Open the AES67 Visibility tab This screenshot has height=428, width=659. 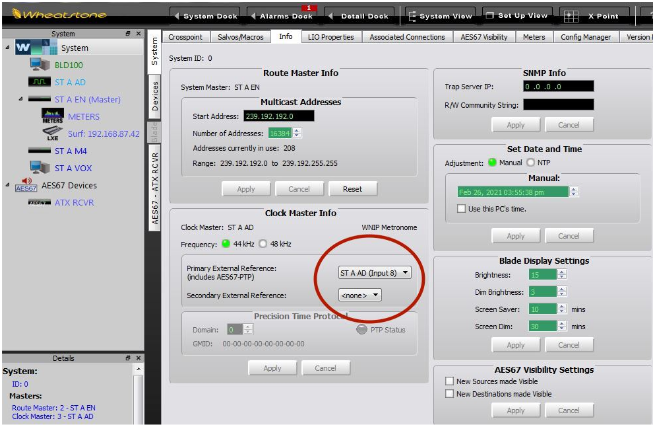484,37
